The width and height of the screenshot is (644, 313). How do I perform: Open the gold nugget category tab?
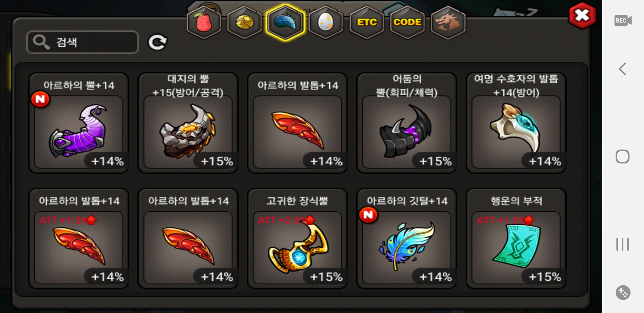[x=245, y=22]
